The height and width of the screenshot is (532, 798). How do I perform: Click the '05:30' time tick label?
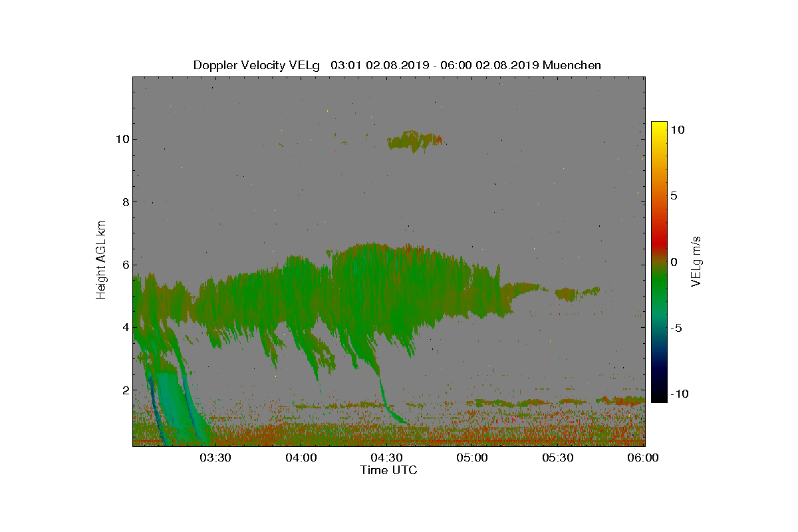[558, 458]
